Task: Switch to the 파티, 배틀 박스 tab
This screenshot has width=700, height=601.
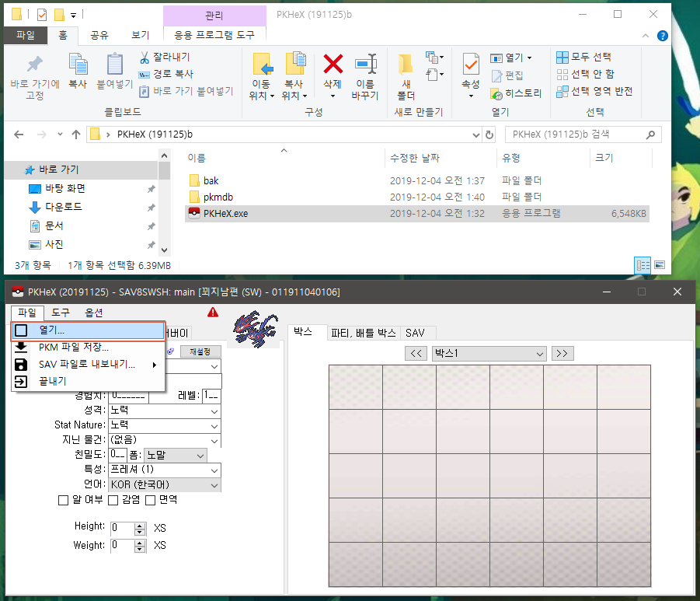Action: click(x=364, y=333)
